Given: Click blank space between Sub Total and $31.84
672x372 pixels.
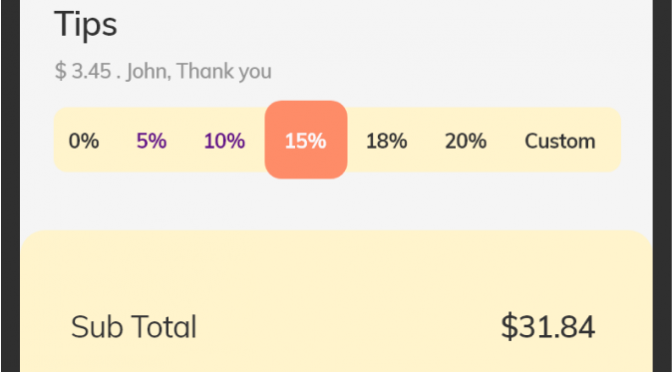Looking at the screenshot, I should point(347,327).
